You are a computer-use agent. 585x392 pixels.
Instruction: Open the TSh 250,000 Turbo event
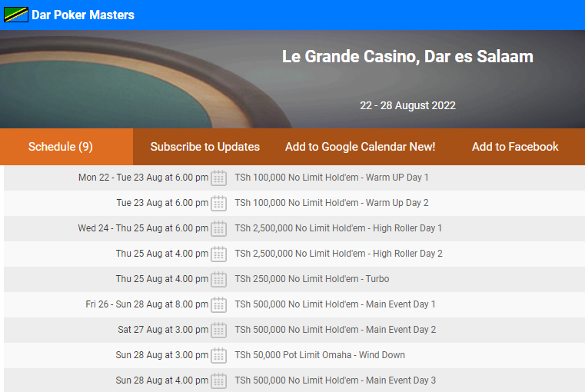click(x=312, y=279)
